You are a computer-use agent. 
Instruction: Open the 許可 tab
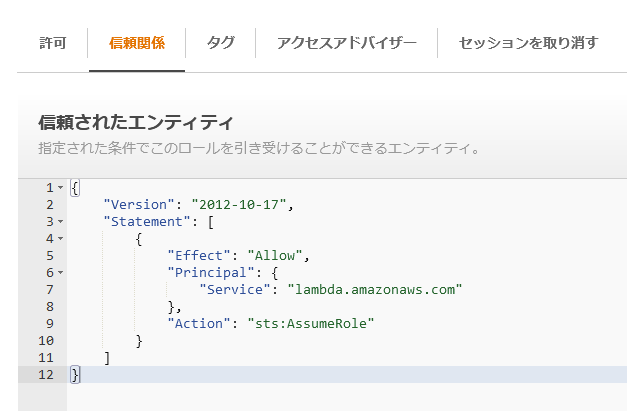(52, 43)
